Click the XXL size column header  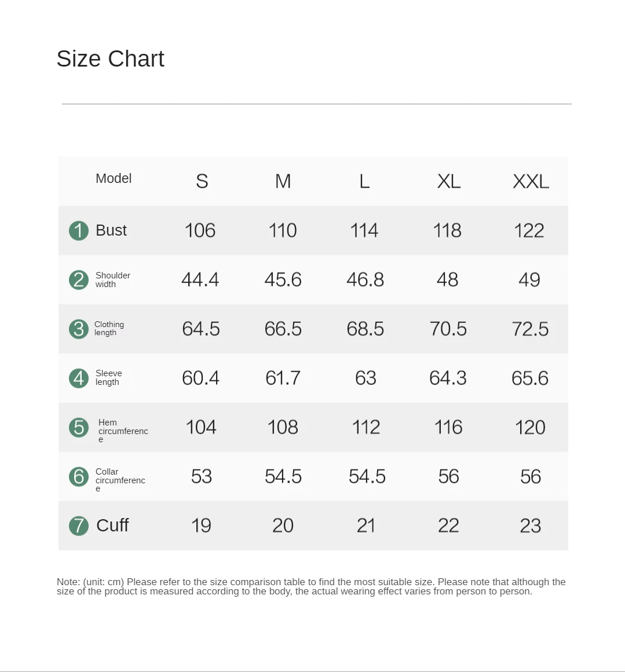531,181
